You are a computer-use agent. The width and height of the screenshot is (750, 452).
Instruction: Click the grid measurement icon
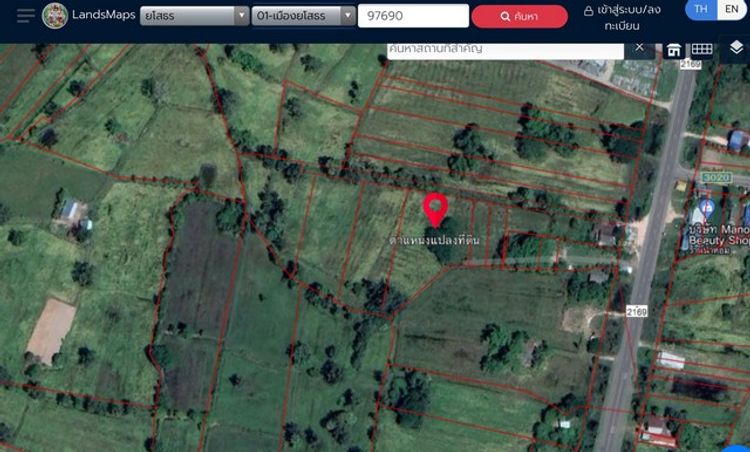pos(702,49)
